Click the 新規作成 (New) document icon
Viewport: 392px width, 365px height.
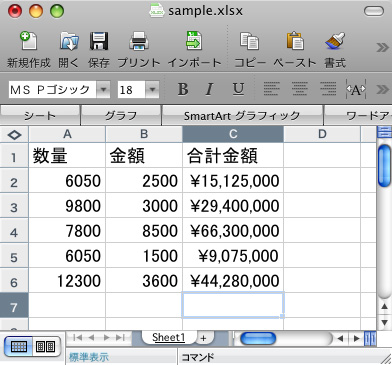click(28, 41)
